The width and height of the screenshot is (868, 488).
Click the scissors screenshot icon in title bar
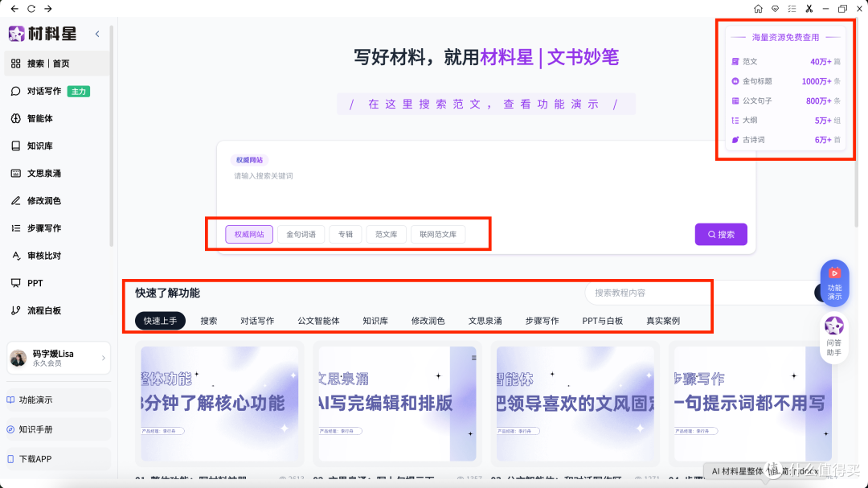pyautogui.click(x=809, y=9)
